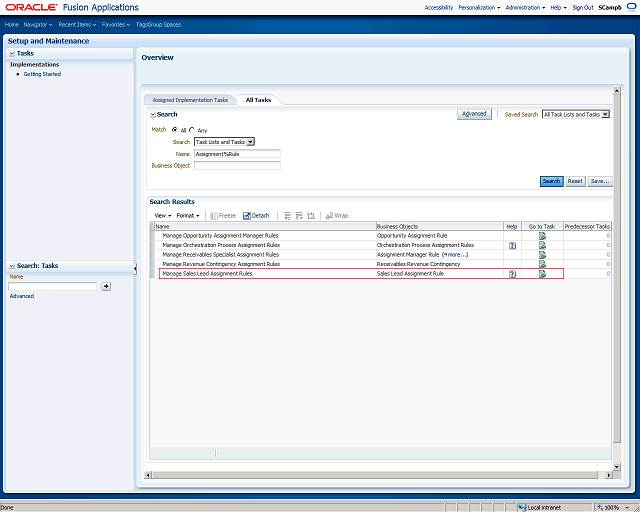Open help for Orchestration Process Assignment Rules row
640x512 pixels.
click(x=512, y=245)
